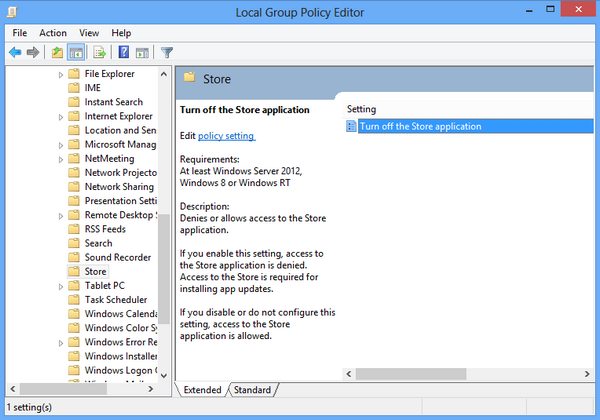Screen dimensions: 600x420
Task: Click the File Explorer folder icon
Action: (74, 73)
